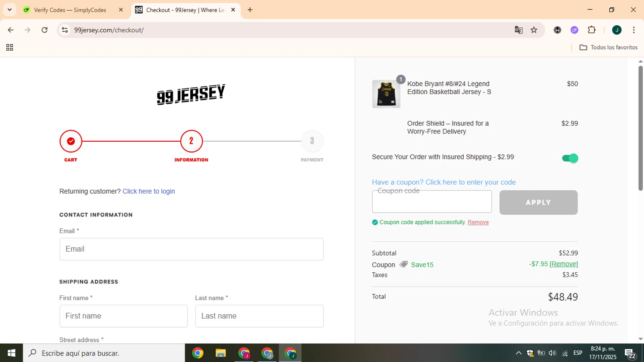Click here to login link
The height and width of the screenshot is (362, 644).
pyautogui.click(x=149, y=192)
